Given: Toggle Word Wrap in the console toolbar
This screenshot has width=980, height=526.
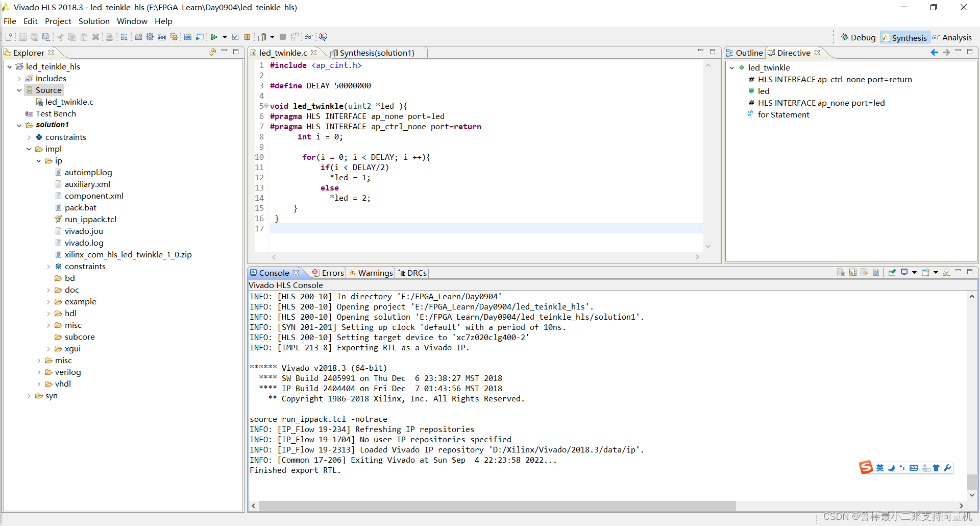Looking at the screenshot, I should coord(865,272).
